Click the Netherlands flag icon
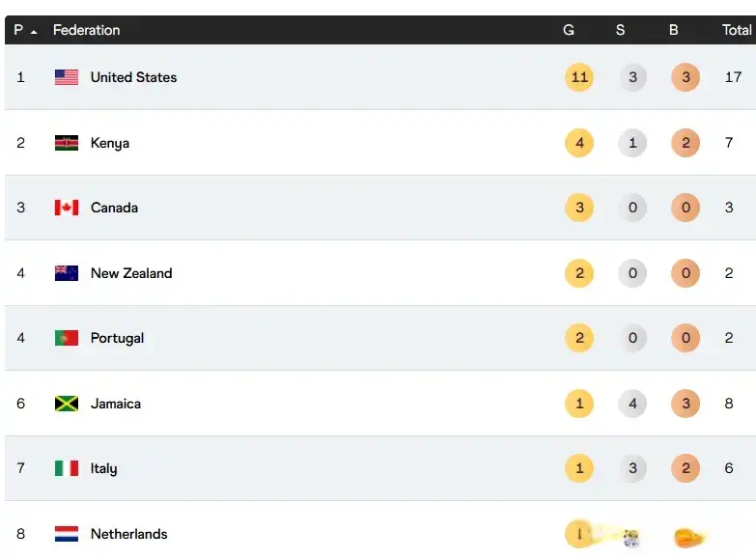The image size is (756, 559). click(x=67, y=534)
